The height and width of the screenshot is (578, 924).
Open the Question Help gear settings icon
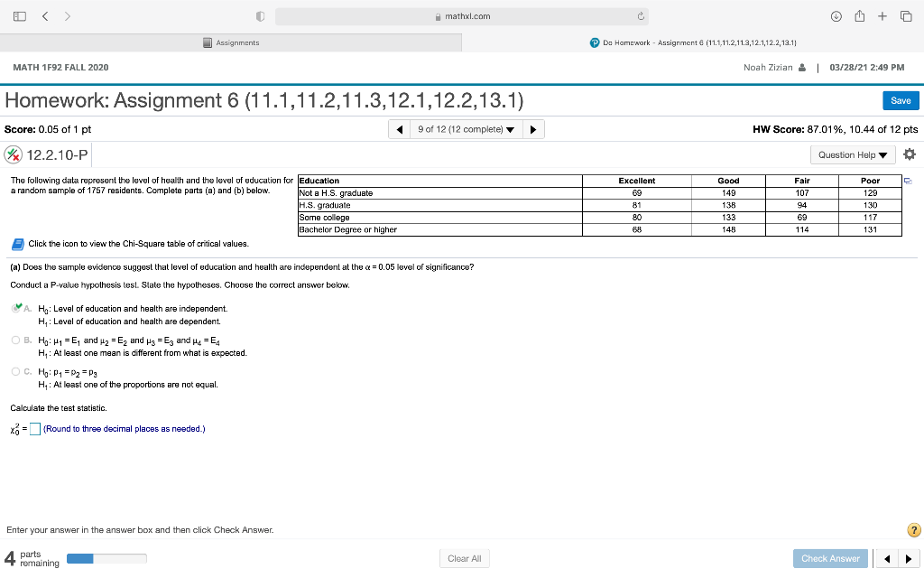point(910,154)
